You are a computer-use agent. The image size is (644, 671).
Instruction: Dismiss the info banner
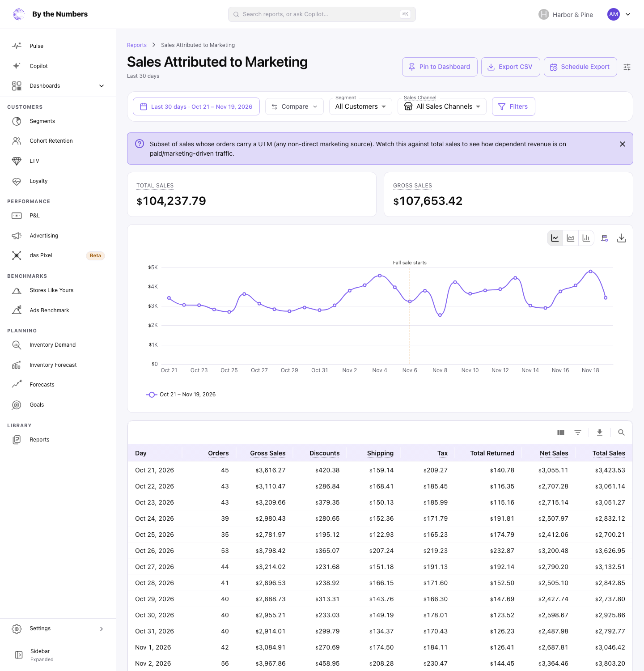tap(623, 144)
